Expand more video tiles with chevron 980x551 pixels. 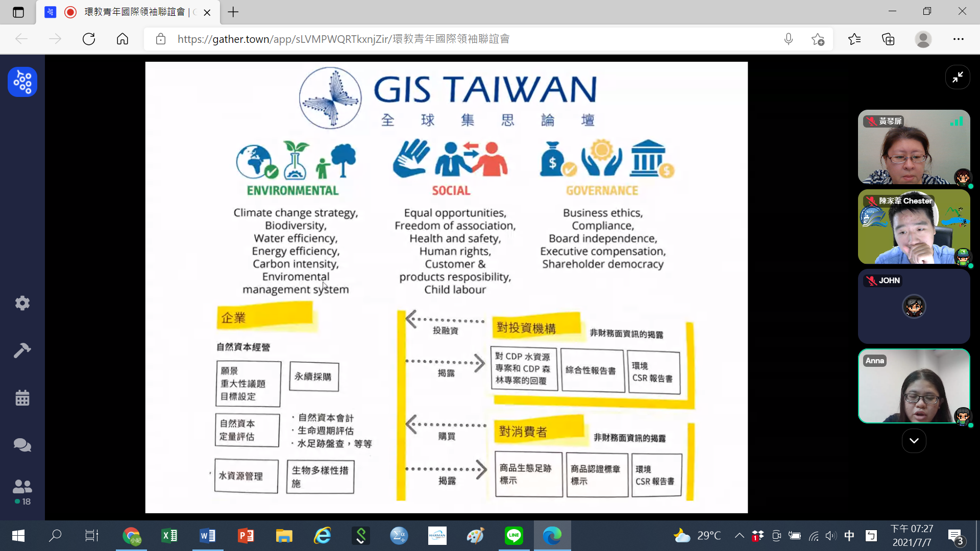click(914, 440)
